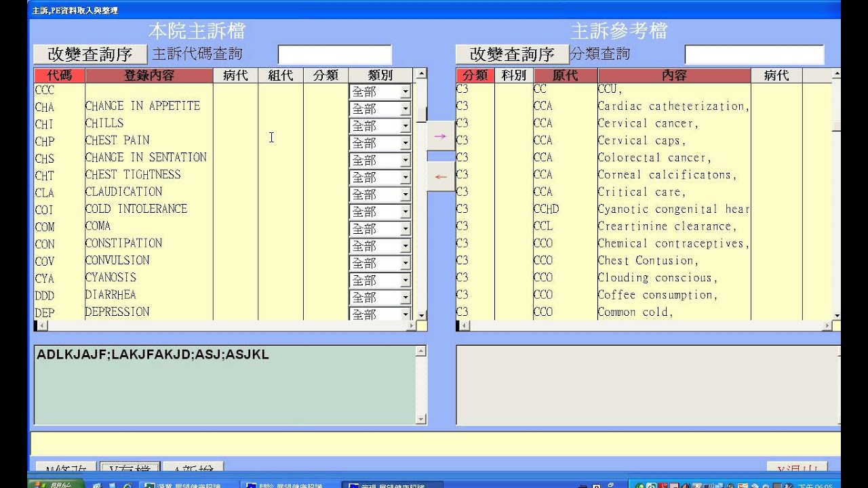868x488 pixels.
Task: Click the A新增 add button
Action: (194, 468)
